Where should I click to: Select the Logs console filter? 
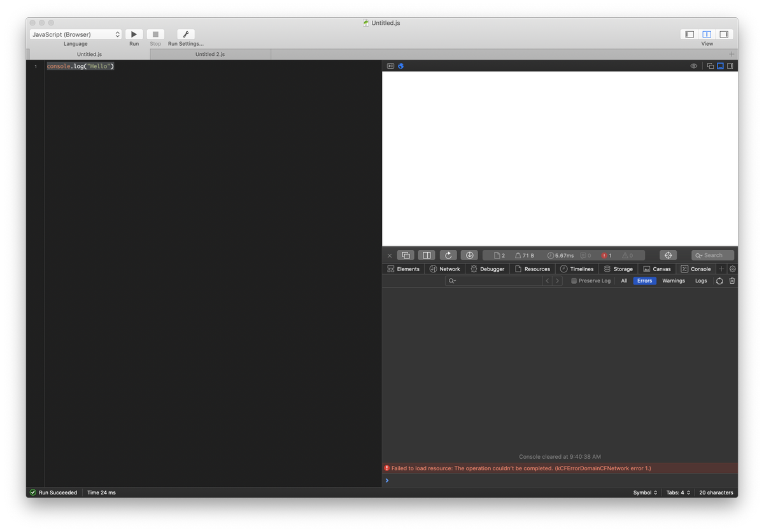[701, 281]
